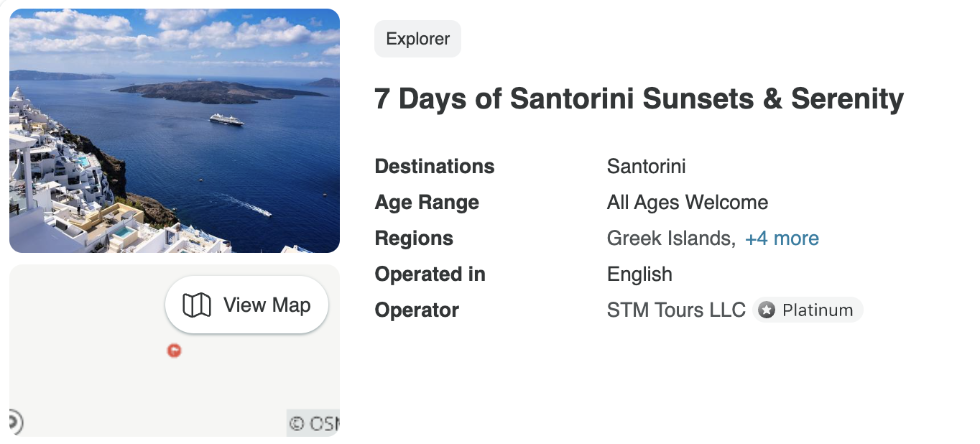Click the cruise ship in the photo
Screen dimensions: 980x444
(x=227, y=119)
